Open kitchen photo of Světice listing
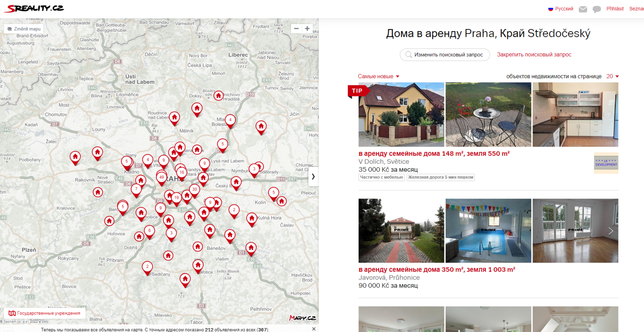 [575, 115]
